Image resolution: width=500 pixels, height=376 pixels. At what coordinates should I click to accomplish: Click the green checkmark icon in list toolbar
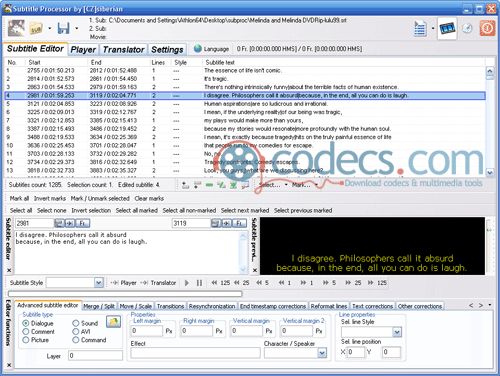pyautogui.click(x=221, y=185)
